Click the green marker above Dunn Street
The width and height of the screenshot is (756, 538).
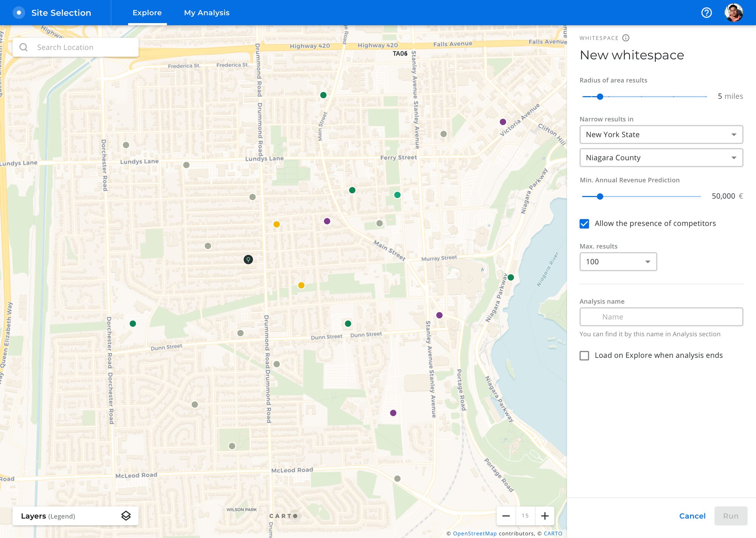click(x=348, y=323)
